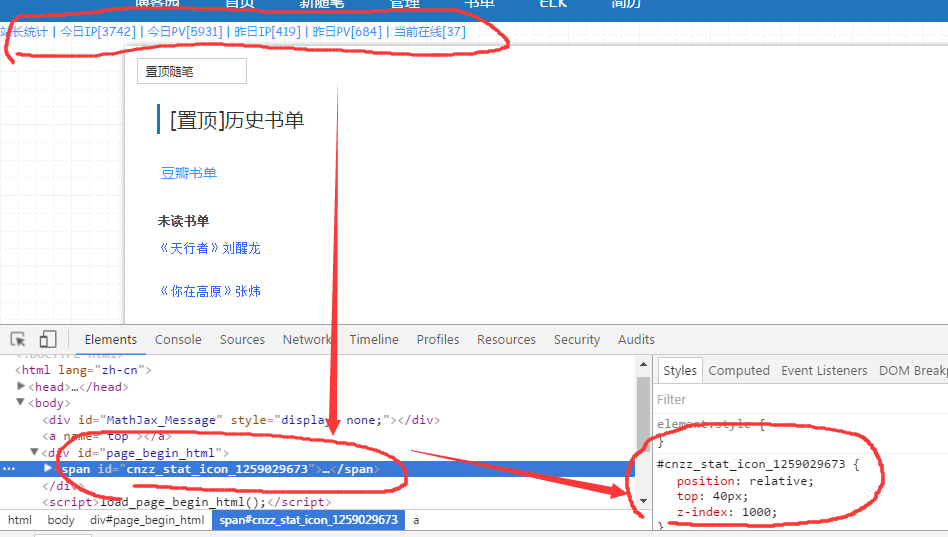Click the 'a' breadcrumb item
948x537 pixels.
pos(416,520)
